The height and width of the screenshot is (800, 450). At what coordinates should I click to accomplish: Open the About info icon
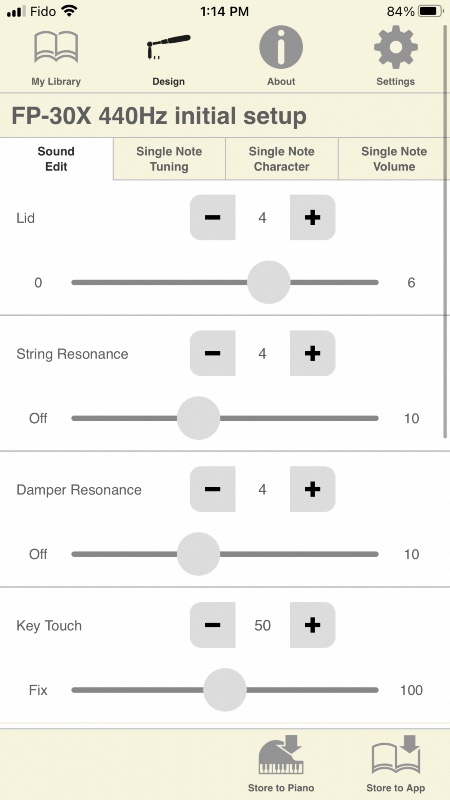[x=281, y=47]
